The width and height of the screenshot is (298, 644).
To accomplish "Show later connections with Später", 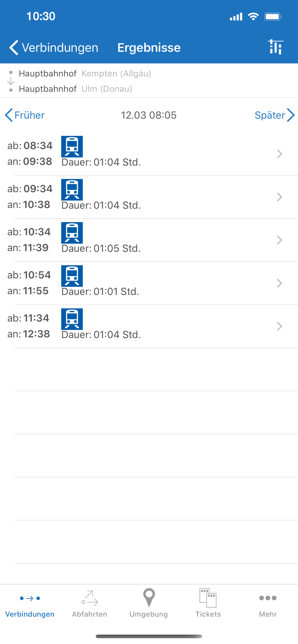I will [x=274, y=115].
